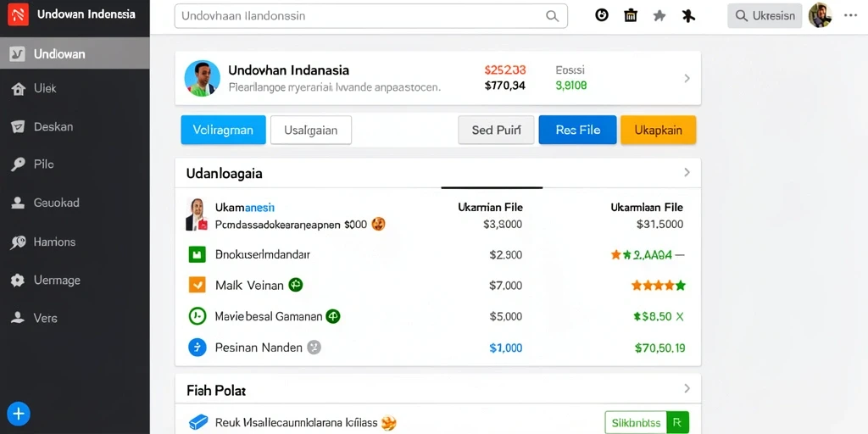Click the blue plus button in sidebar
This screenshot has width=868, height=434.
(x=19, y=413)
